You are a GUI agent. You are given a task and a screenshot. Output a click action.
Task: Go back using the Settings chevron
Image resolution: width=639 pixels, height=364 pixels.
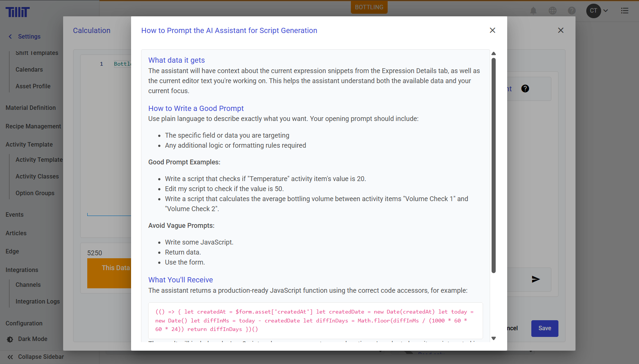click(x=10, y=36)
